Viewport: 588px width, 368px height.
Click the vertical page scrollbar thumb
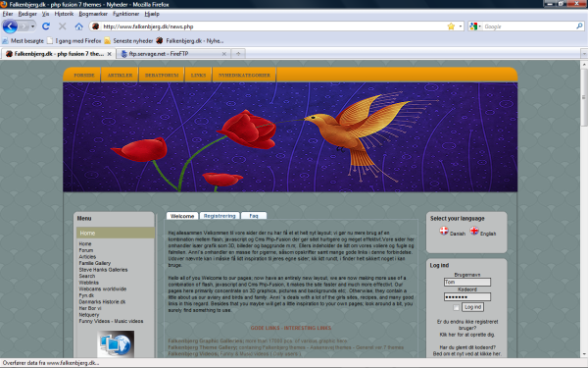coord(584,97)
